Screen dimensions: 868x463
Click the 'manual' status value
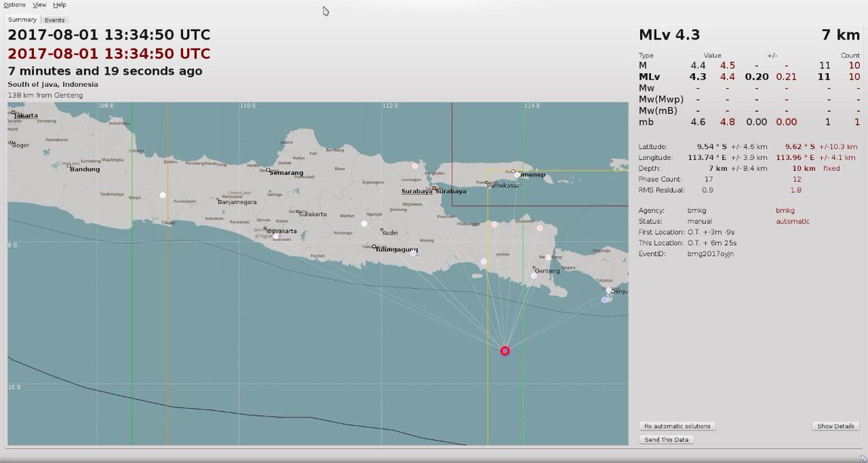699,221
